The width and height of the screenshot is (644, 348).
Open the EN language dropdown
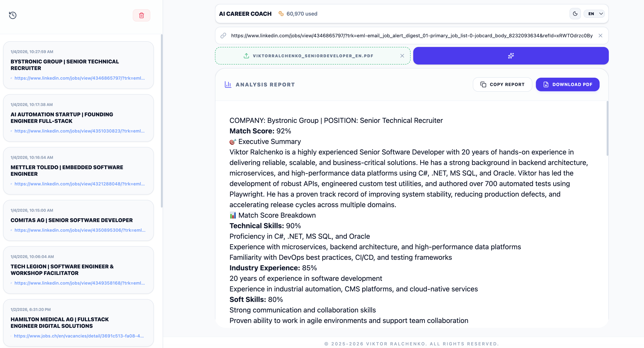pyautogui.click(x=595, y=14)
